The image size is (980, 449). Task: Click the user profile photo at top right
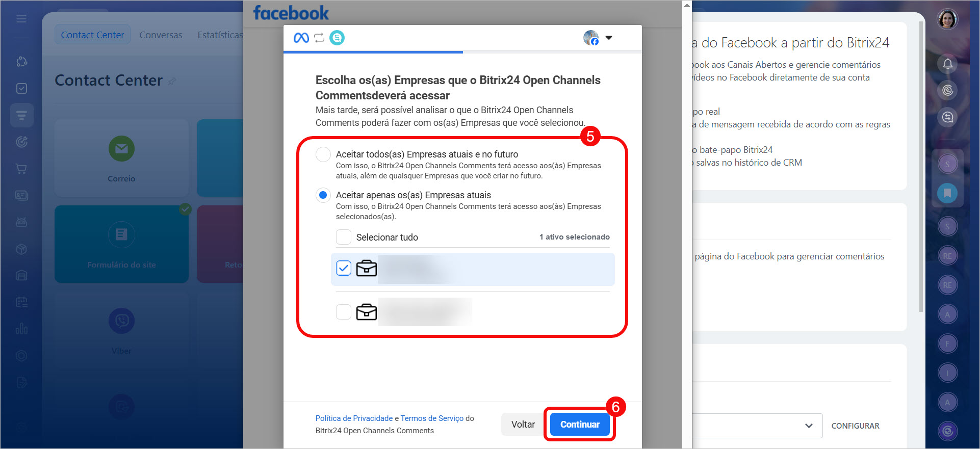click(947, 19)
